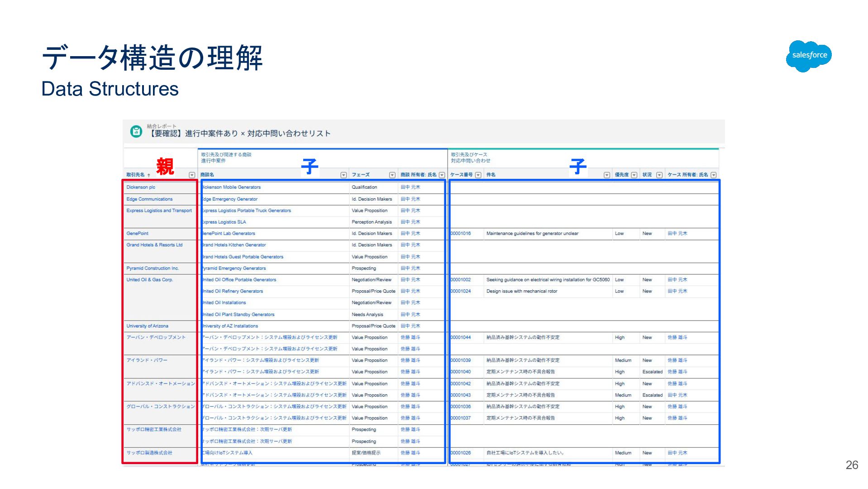Click the sort arrow next to 取引先名
The height and width of the screenshot is (489, 868).
coord(149,175)
